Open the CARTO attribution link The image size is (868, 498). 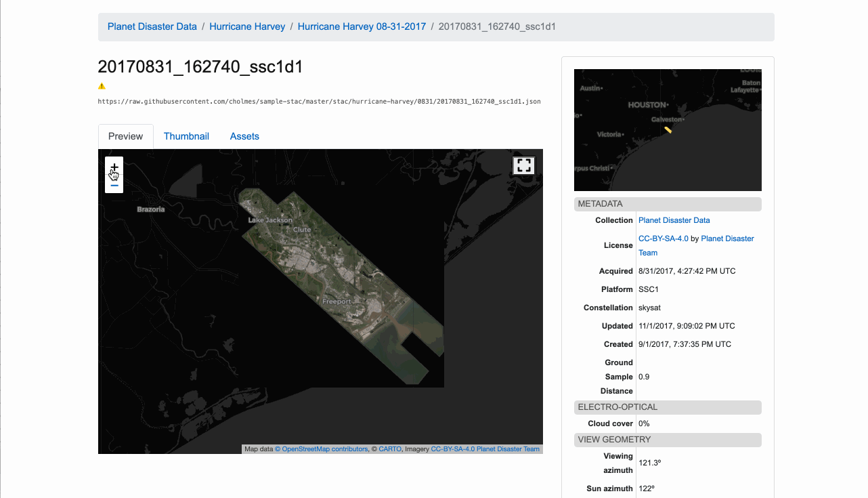pos(390,449)
